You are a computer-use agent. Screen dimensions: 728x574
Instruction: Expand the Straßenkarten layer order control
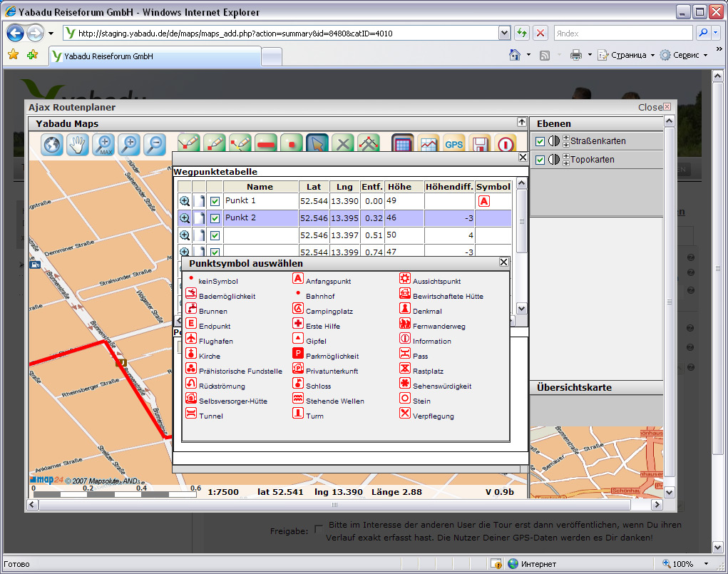566,140
